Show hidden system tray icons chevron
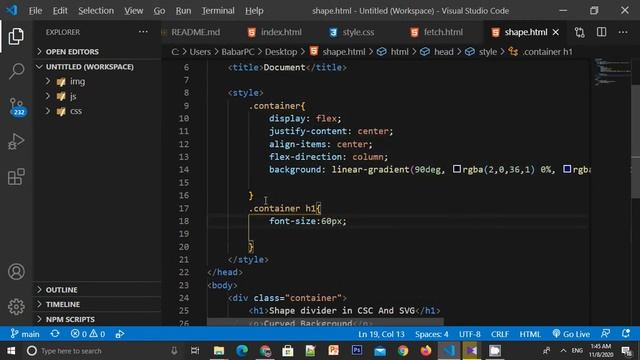Screen dimensions: 640x360 pos(563,351)
